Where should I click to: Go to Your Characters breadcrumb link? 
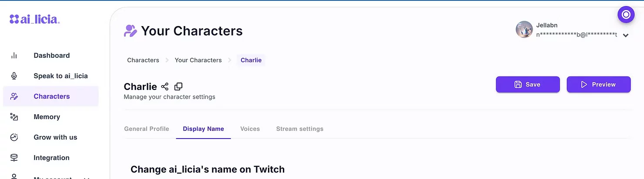pos(198,60)
